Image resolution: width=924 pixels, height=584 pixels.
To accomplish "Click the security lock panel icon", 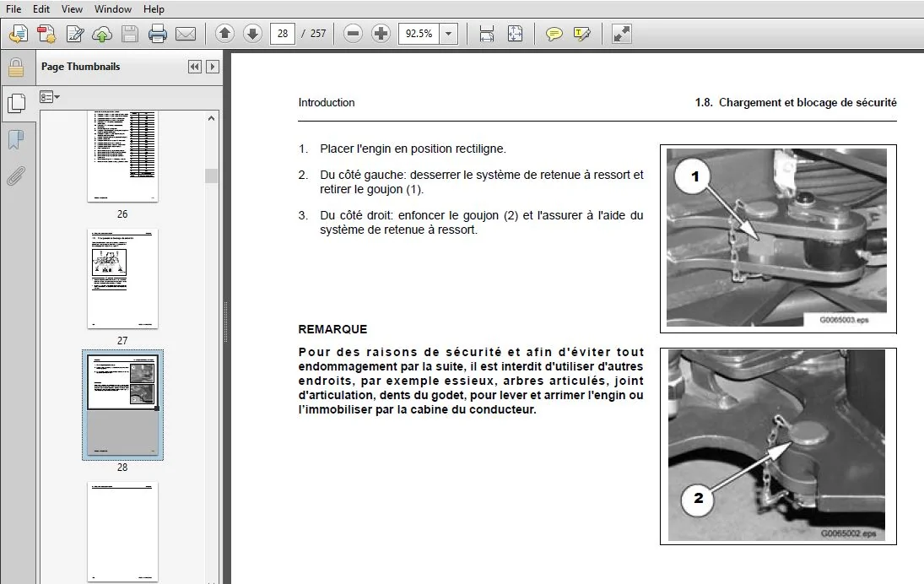I will (16, 68).
